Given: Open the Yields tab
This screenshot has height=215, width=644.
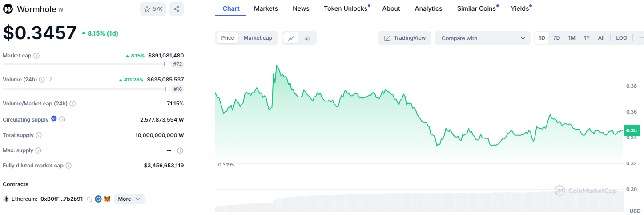Looking at the screenshot, I should point(520,8).
